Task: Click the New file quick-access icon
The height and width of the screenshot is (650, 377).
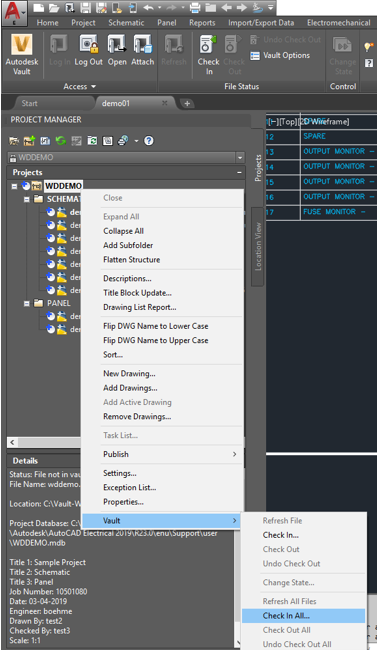Action: pyautogui.click(x=38, y=7)
